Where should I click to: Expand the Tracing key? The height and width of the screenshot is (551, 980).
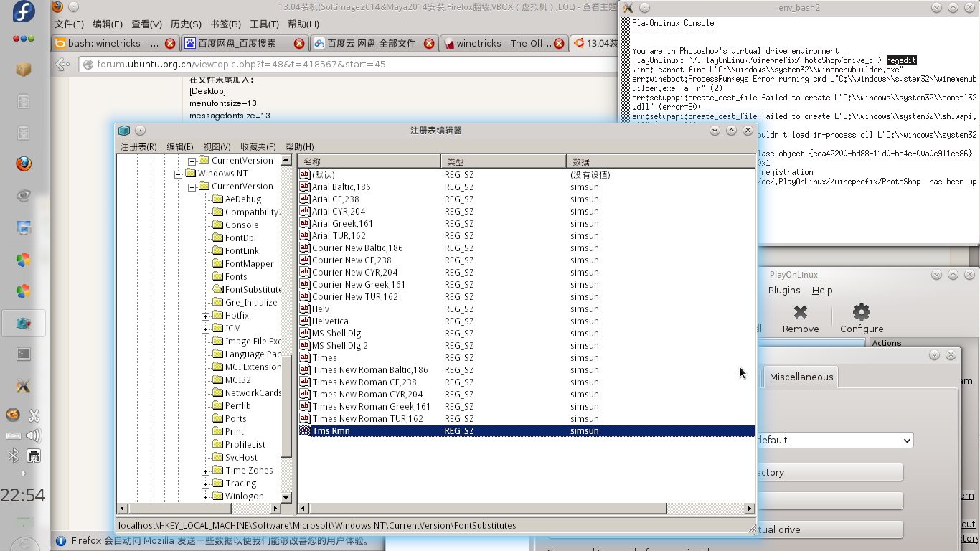(206, 483)
